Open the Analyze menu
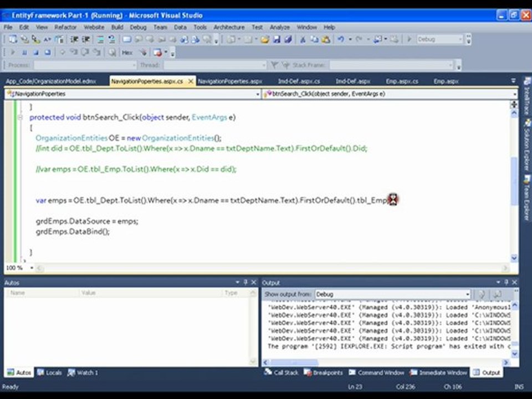The image size is (532, 399). tap(279, 27)
